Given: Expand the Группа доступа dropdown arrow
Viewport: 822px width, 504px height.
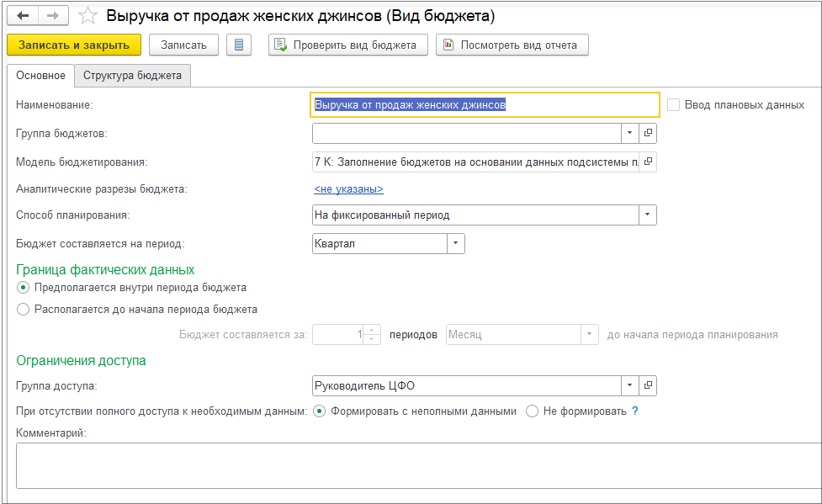Looking at the screenshot, I should (630, 386).
